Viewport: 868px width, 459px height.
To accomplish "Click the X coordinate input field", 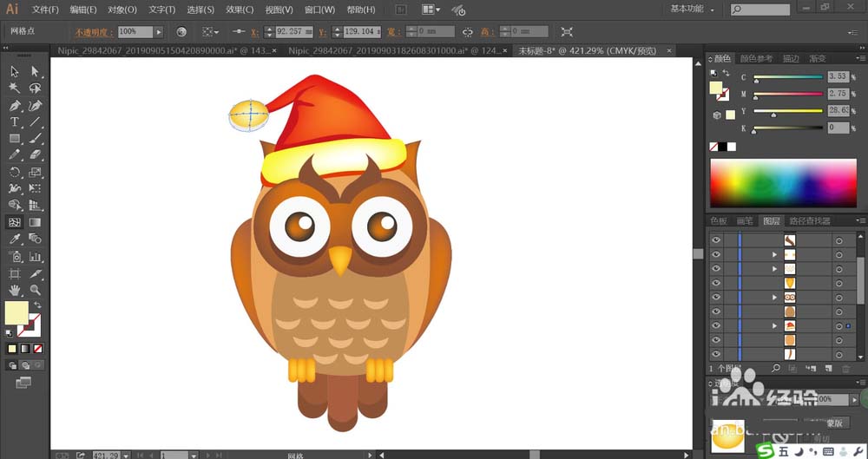I will [294, 31].
